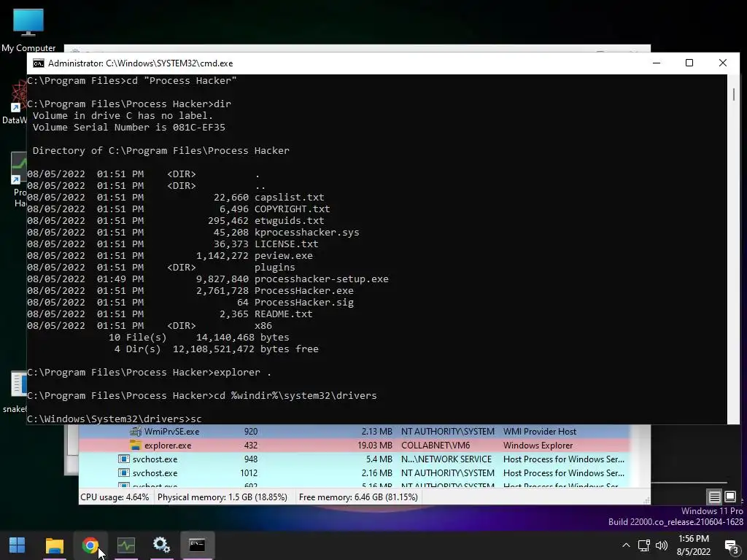Screen dimensions: 747x560
Task: Click the Free memory 6.46 GB status entry
Action: (358, 497)
